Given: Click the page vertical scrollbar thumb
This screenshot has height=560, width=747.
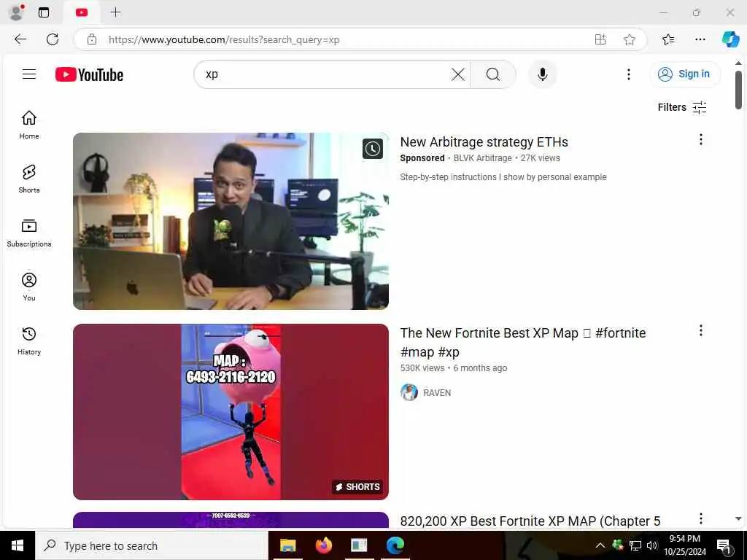Looking at the screenshot, I should (738, 89).
